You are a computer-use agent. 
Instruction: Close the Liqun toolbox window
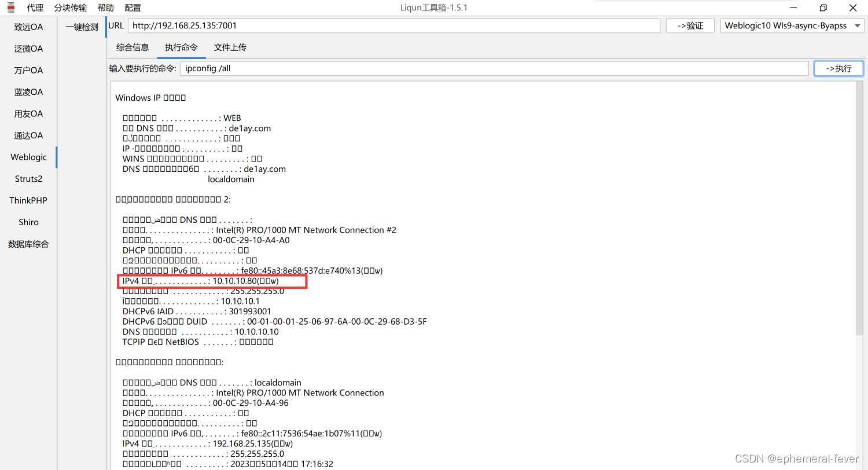(x=852, y=8)
